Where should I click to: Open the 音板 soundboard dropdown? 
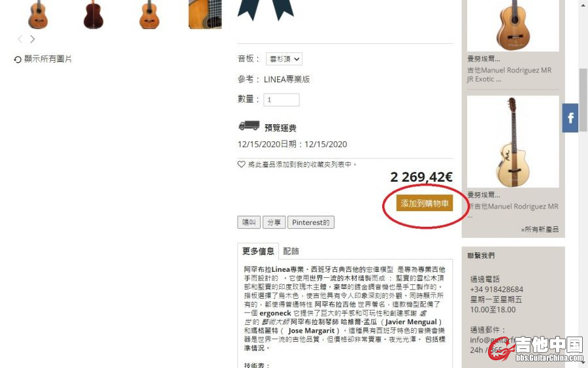tap(284, 59)
